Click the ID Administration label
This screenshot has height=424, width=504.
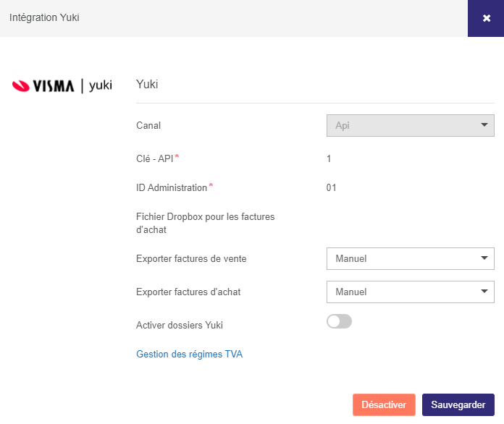(172, 187)
